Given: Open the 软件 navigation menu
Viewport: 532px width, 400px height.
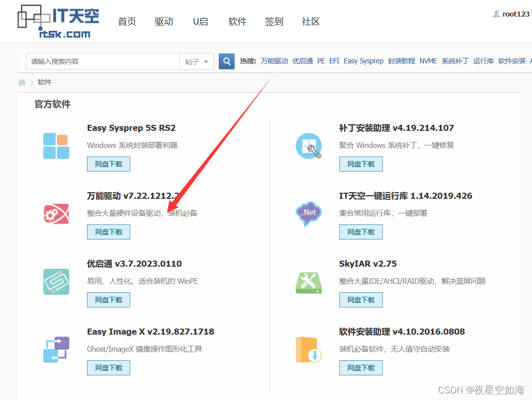Looking at the screenshot, I should coord(237,22).
